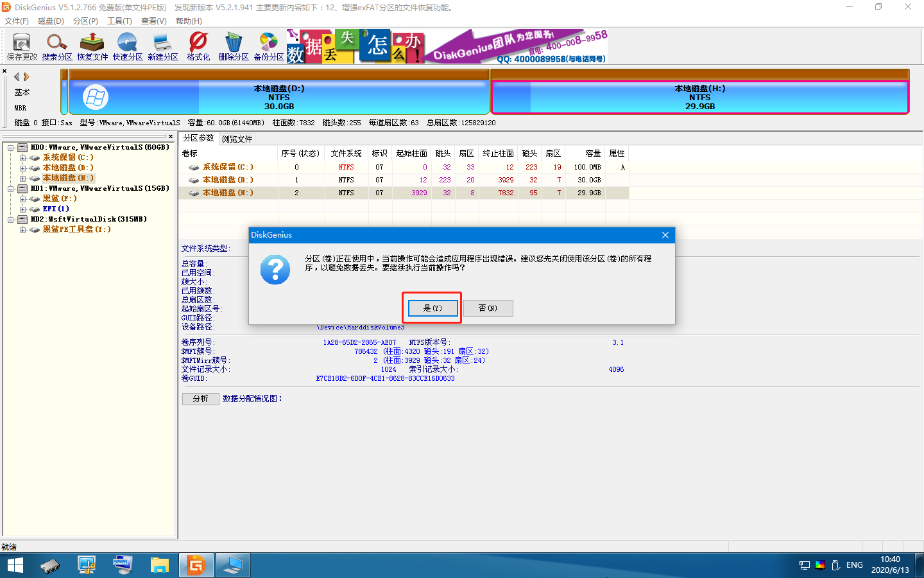This screenshot has width=924, height=578.
Task: Click the 卷标 column header
Action: coord(228,153)
